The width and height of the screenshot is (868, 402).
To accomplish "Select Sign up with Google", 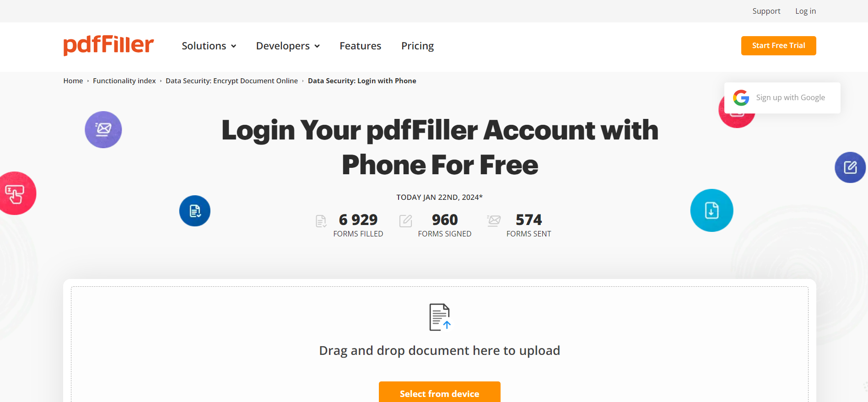I will click(790, 97).
